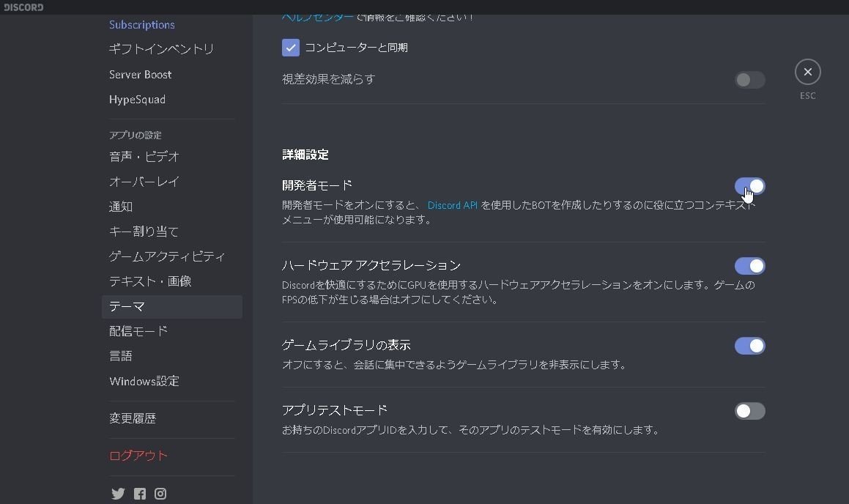This screenshot has width=849, height=504.
Task: Toggle 視差効果を減らす switch
Action: (750, 80)
